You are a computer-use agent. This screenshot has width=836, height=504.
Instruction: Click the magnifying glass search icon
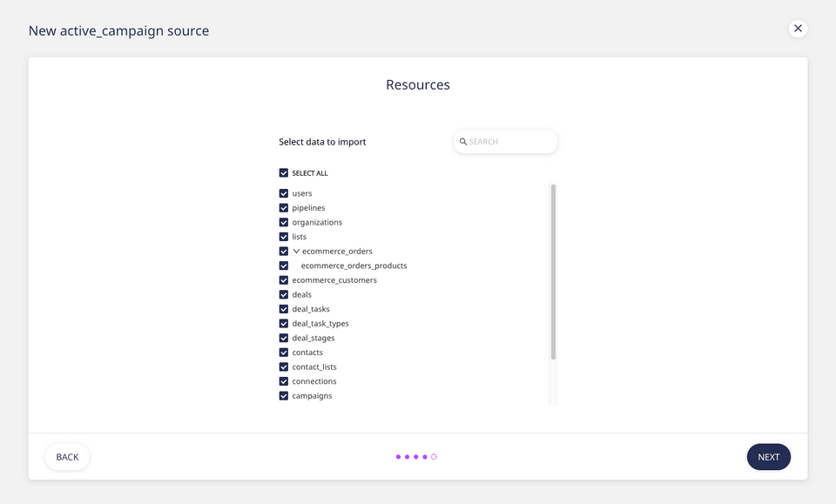tap(462, 141)
